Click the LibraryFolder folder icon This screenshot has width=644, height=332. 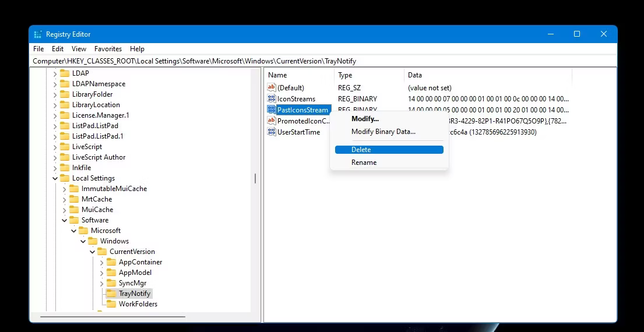[65, 94]
